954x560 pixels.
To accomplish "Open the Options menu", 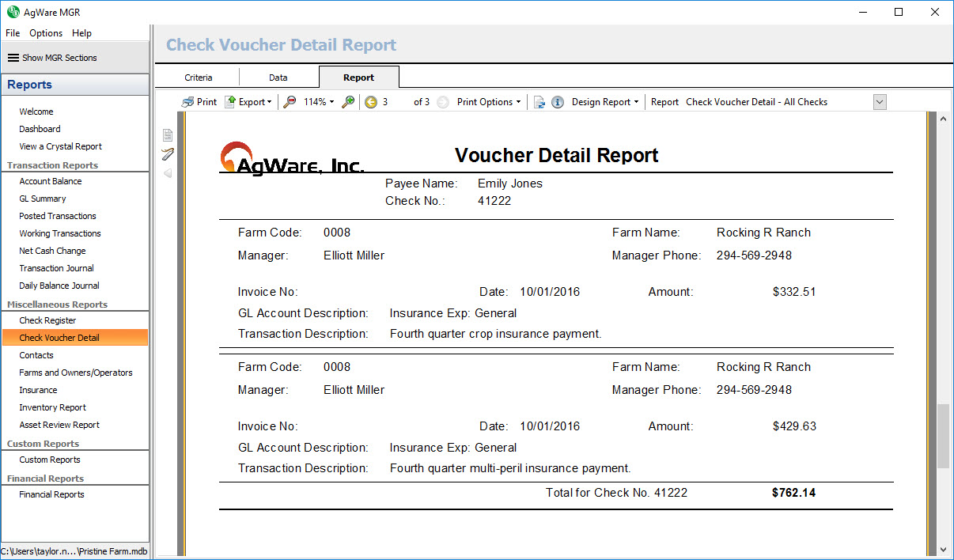I will point(46,33).
